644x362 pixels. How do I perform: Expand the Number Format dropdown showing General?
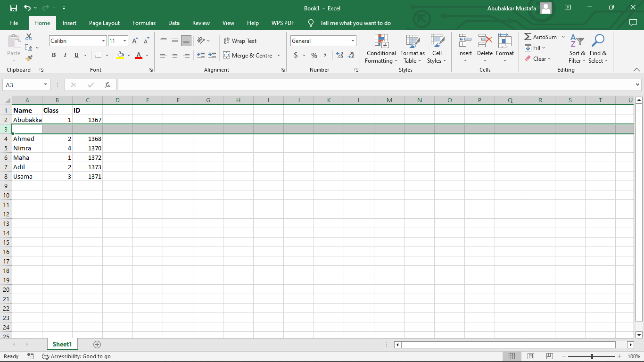pos(352,41)
